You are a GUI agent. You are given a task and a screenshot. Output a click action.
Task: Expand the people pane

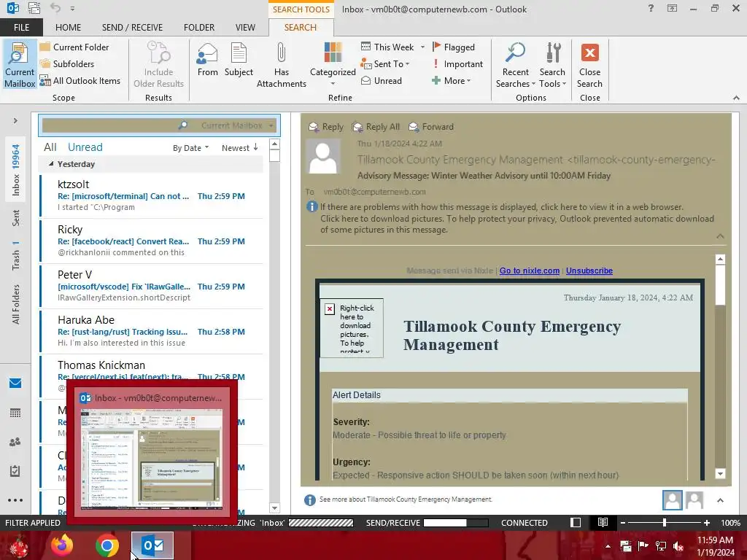[720, 500]
